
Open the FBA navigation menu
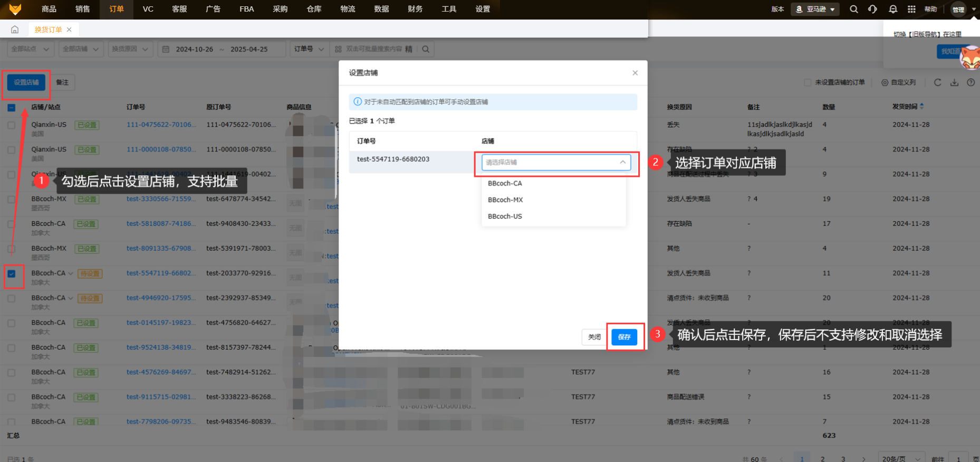click(247, 9)
